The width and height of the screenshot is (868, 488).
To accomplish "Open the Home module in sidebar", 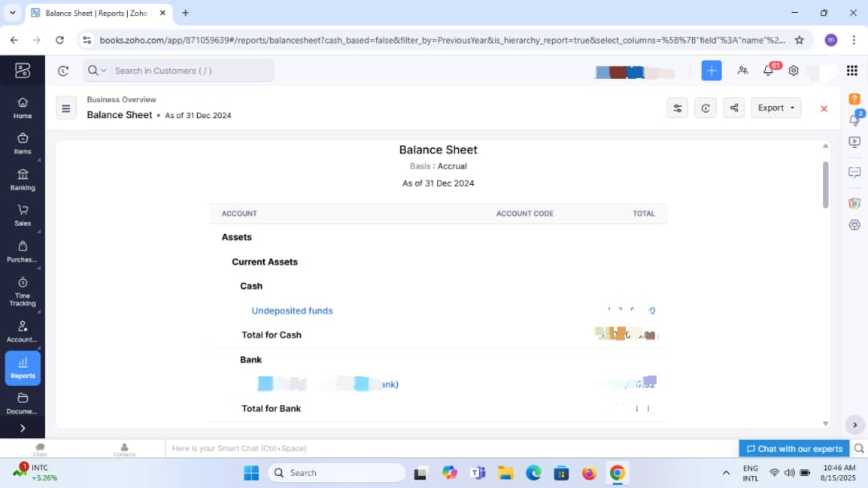I will 23,108.
